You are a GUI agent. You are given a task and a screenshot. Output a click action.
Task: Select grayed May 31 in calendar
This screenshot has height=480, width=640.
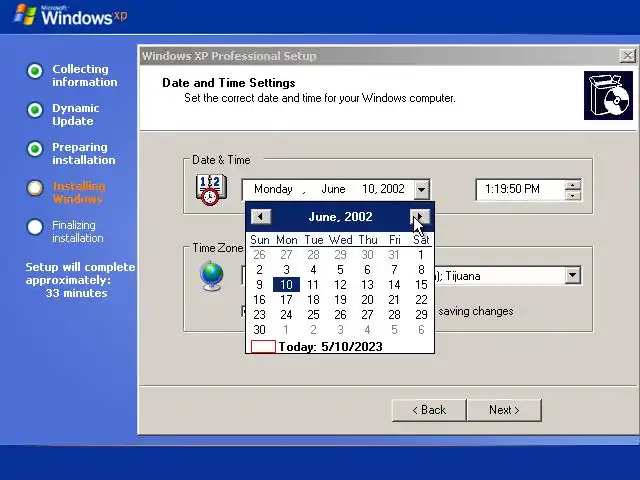click(394, 255)
